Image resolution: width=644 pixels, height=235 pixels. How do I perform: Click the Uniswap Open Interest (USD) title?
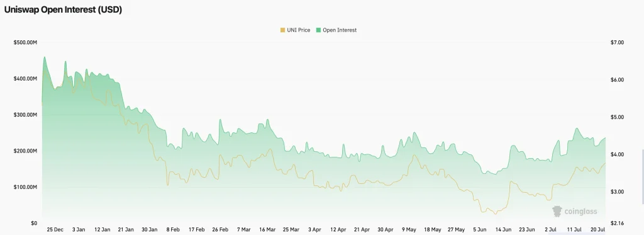63,10
